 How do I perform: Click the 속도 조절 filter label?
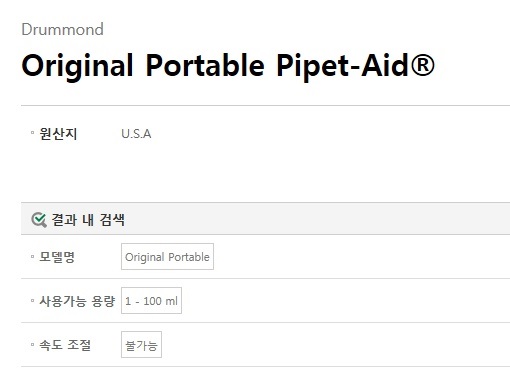[x=65, y=345]
